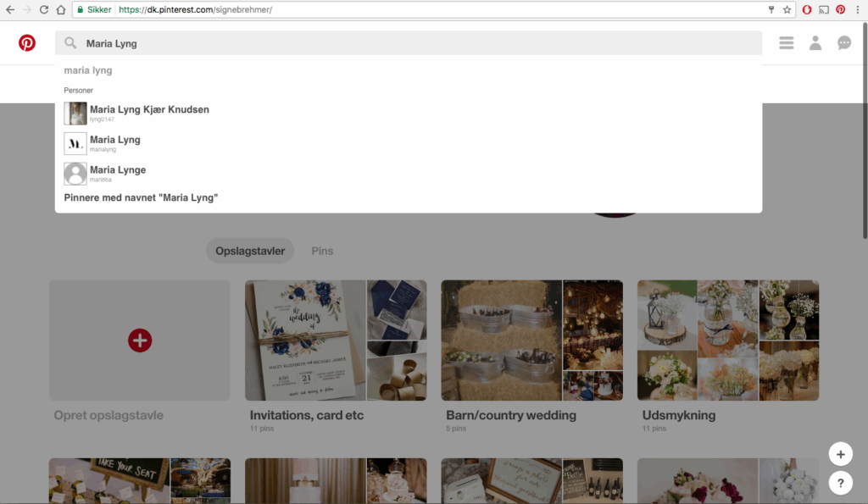Click Maria Lynge default avatar
Screen dimensions: 868x504
[x=75, y=174]
